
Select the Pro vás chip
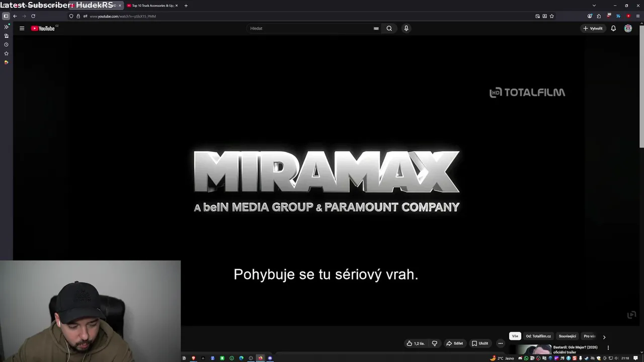point(589,336)
